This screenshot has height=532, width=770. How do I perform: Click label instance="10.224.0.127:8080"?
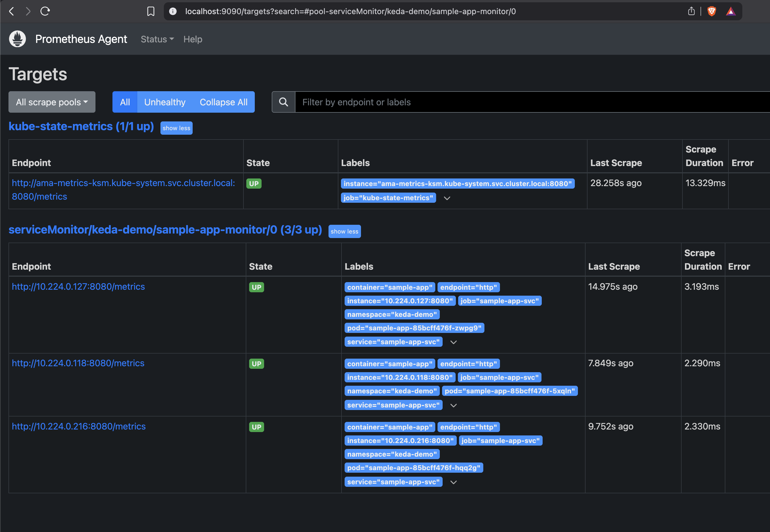click(400, 301)
